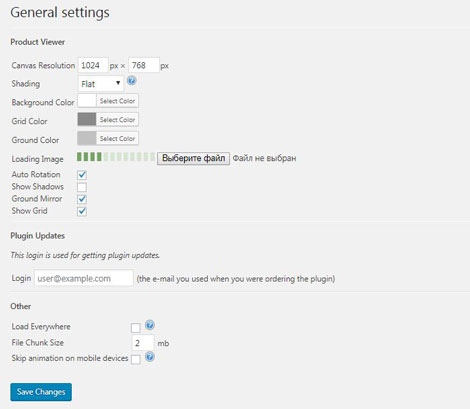Uncheck the Ground Mirror checkbox
The width and height of the screenshot is (470, 409).
pyautogui.click(x=82, y=199)
